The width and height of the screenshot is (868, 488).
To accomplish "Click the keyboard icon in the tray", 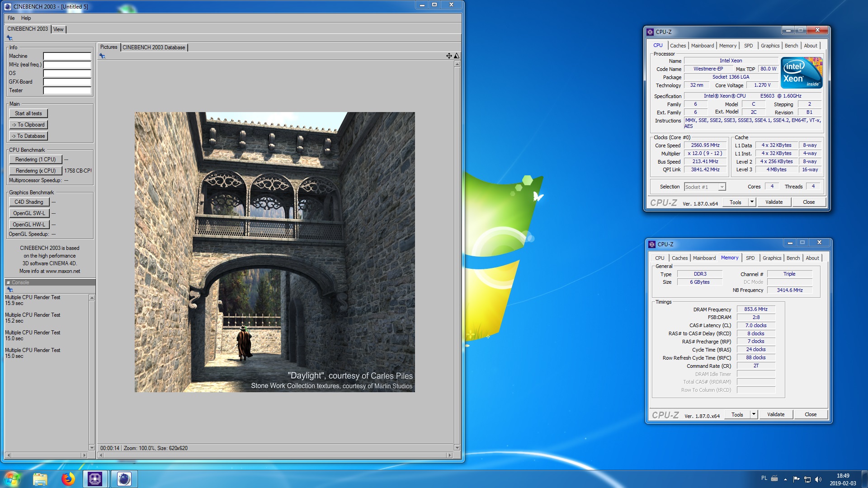I will [774, 479].
